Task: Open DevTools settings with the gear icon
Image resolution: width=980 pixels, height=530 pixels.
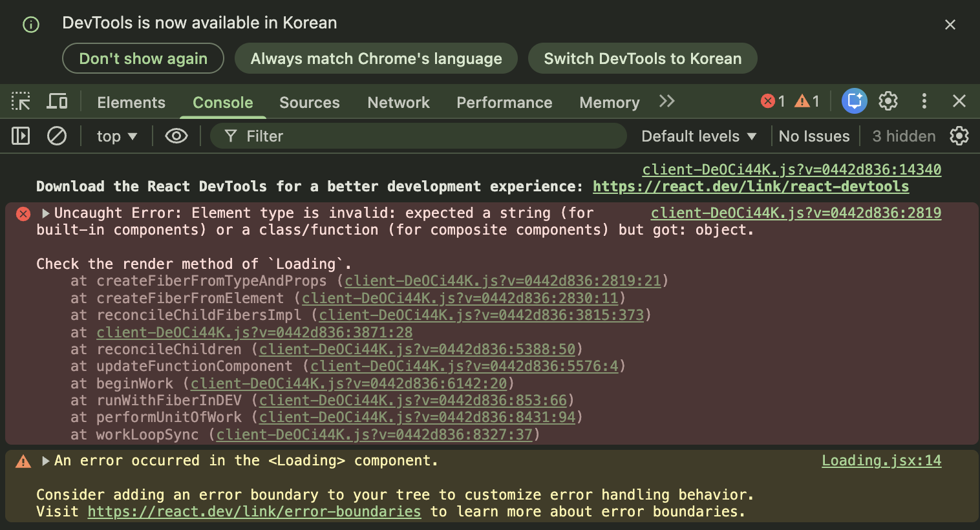Action: [888, 101]
